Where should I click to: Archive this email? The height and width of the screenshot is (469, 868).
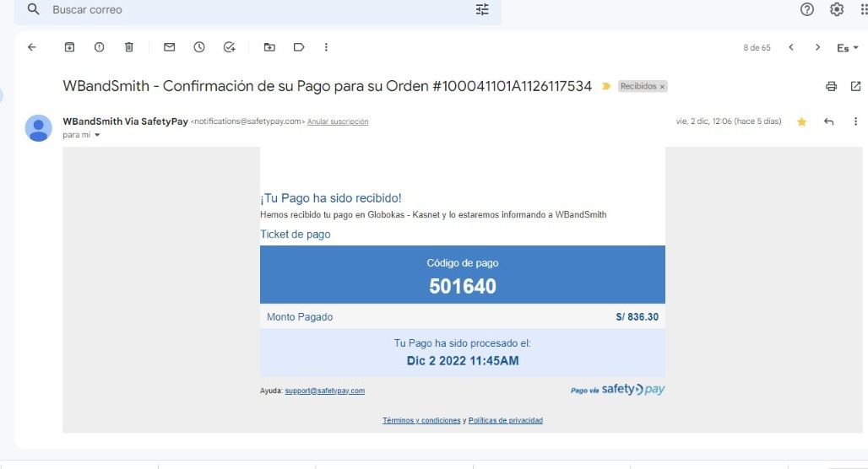tap(69, 47)
